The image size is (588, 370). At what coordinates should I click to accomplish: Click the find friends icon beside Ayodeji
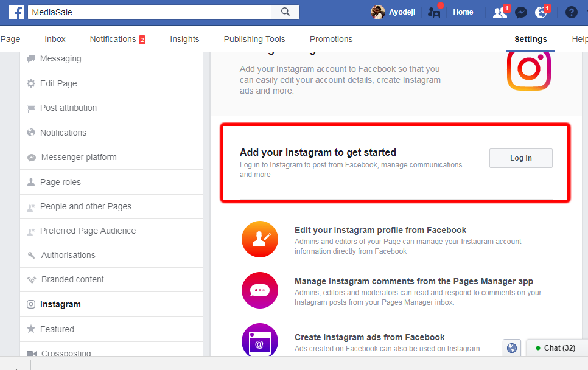click(x=434, y=13)
